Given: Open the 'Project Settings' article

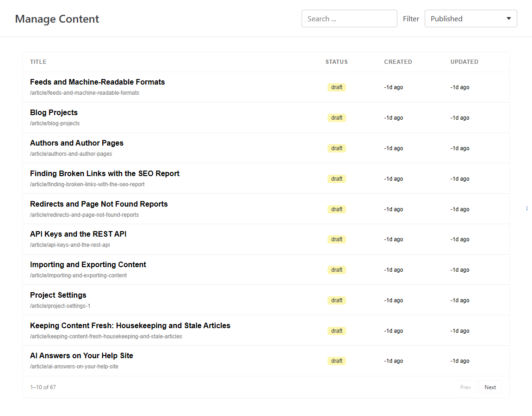Looking at the screenshot, I should click(58, 295).
